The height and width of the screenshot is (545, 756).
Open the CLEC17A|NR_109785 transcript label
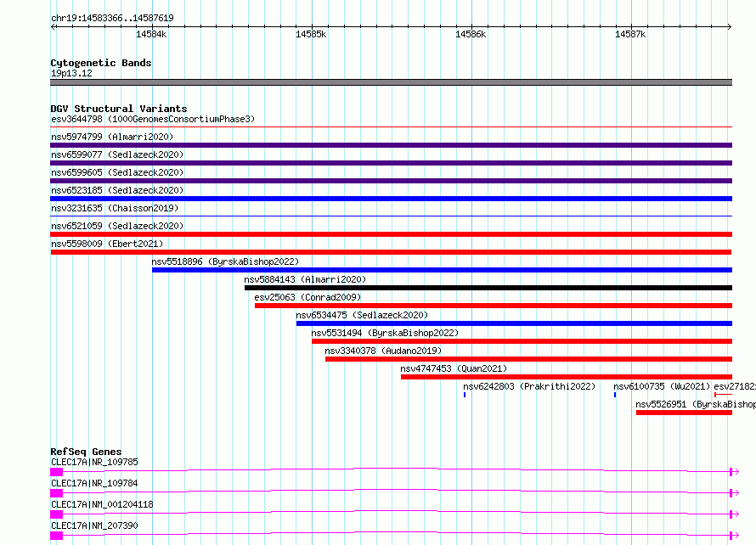point(94,462)
